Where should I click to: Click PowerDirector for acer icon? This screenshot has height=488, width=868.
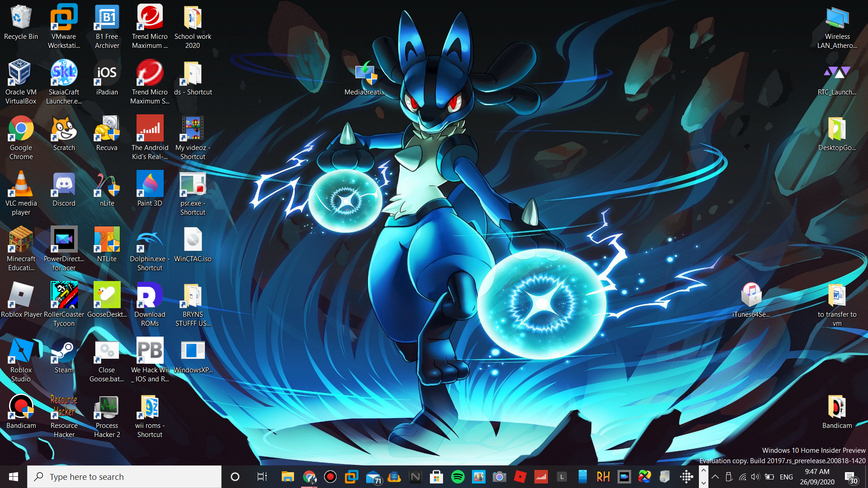coord(64,249)
